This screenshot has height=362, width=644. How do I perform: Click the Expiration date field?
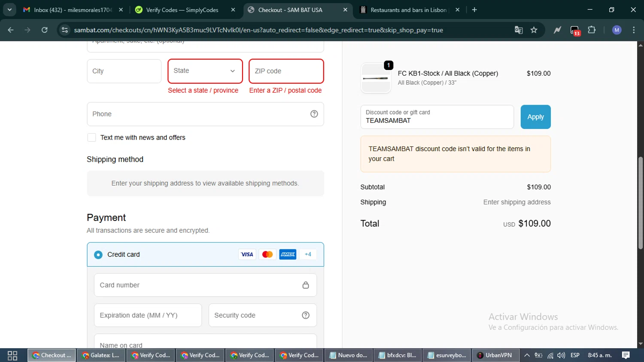coord(148,315)
